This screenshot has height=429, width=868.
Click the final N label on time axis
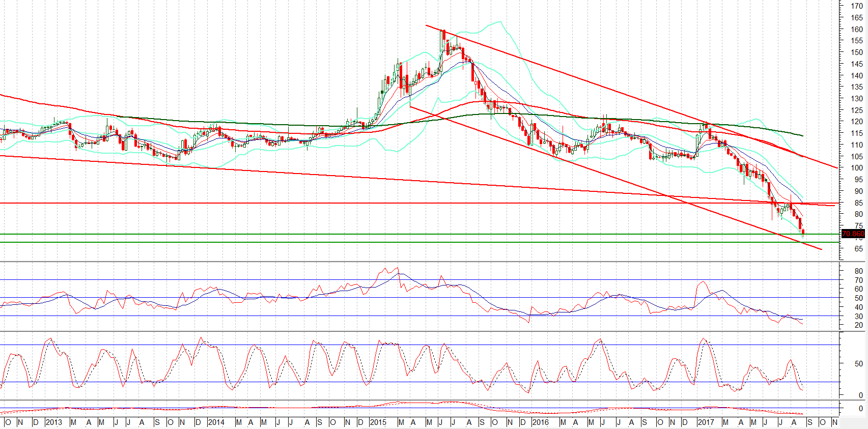tap(834, 422)
